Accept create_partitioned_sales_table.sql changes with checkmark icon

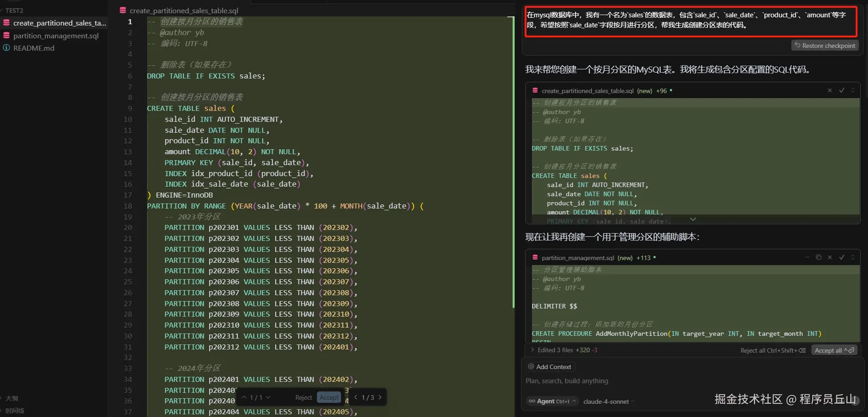point(842,90)
